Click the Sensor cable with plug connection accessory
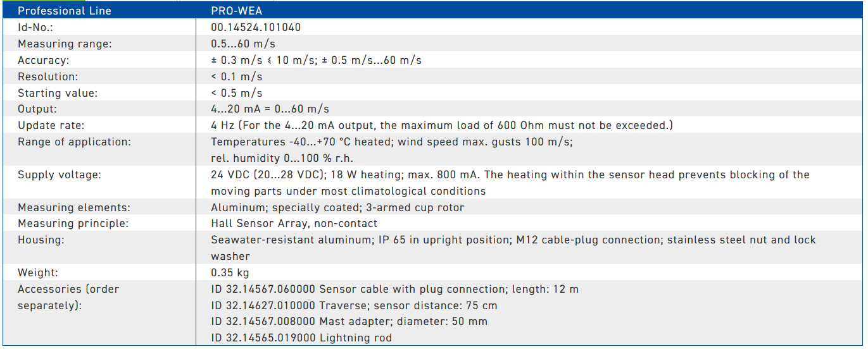 tap(395, 289)
